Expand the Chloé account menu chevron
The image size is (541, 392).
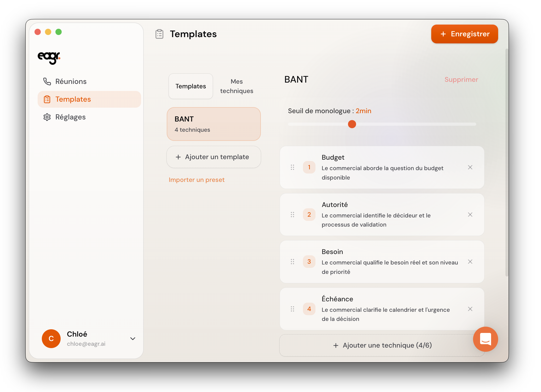point(133,338)
